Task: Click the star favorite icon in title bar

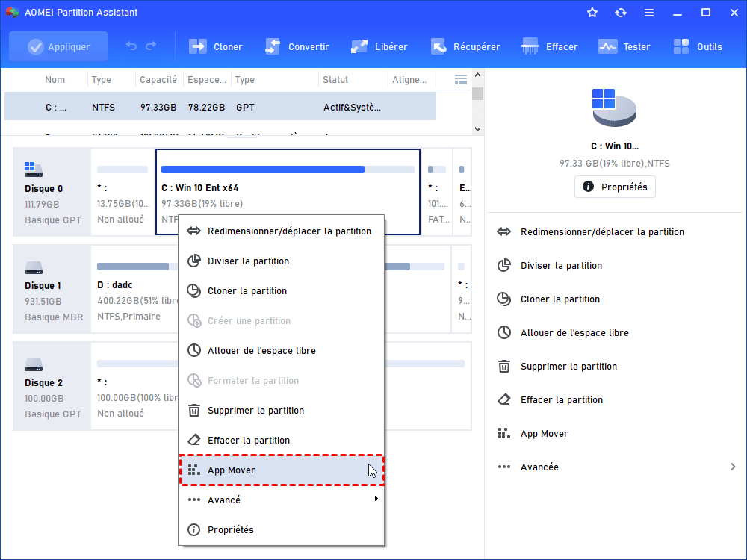Action: click(x=592, y=13)
